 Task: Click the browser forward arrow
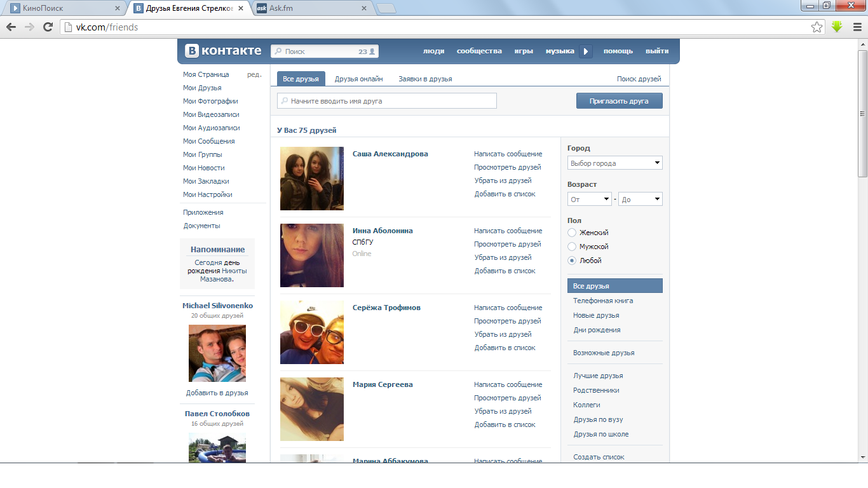coord(29,27)
